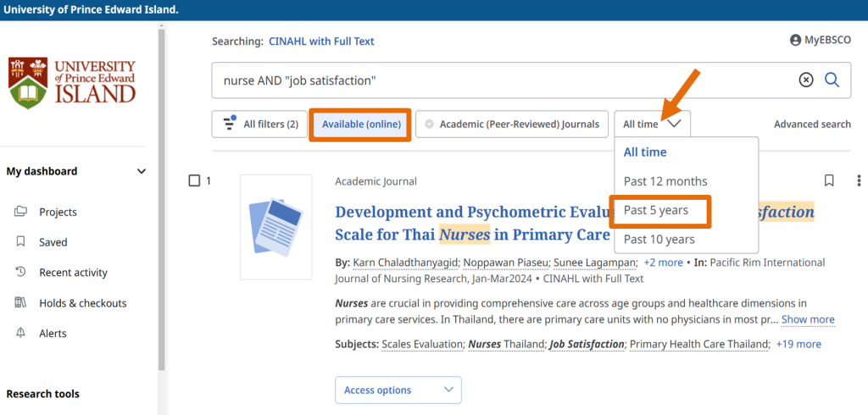Image resolution: width=868 pixels, height=415 pixels.
Task: Select Past 5 years option
Action: click(x=656, y=210)
